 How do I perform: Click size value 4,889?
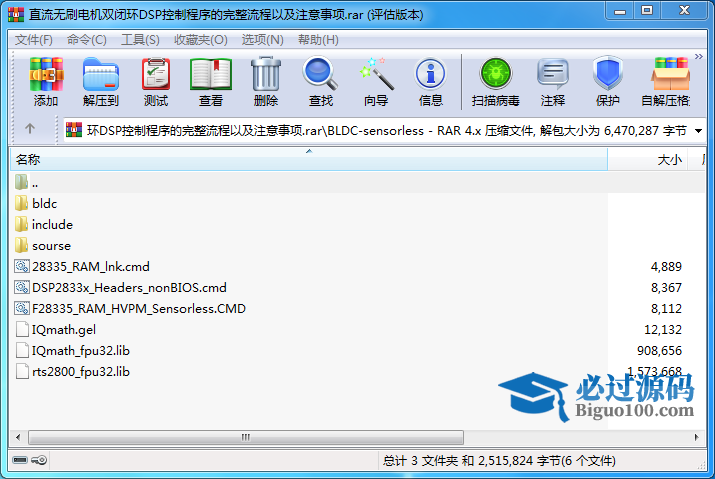tap(666, 266)
